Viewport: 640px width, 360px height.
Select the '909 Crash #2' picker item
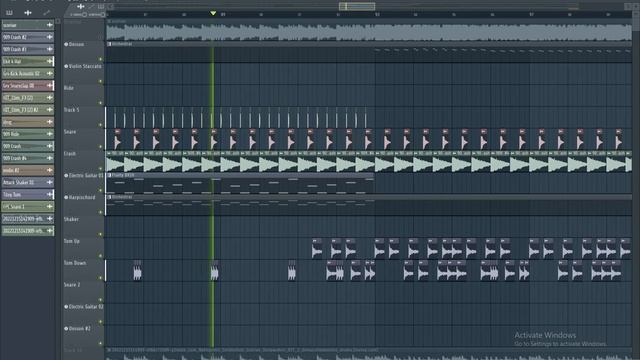click(x=28, y=37)
